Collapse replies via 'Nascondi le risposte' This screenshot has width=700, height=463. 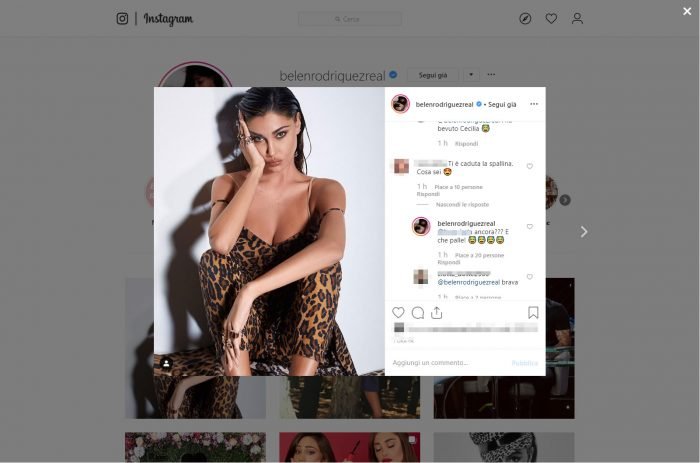click(x=462, y=204)
